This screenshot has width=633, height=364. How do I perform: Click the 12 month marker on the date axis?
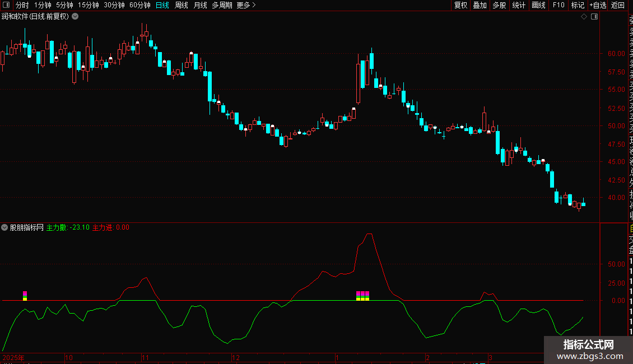coord(236,358)
